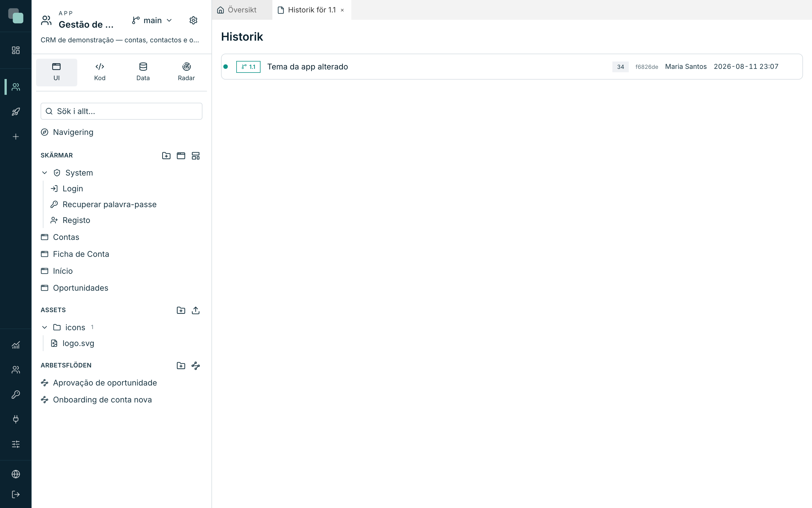This screenshot has width=812, height=508.
Task: Open the analytics chart icon in the sidebar
Action: point(16,345)
